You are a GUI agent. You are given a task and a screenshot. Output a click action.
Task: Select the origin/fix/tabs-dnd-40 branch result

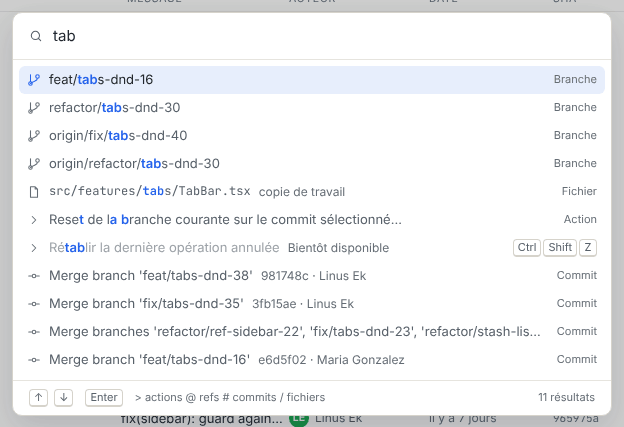click(x=312, y=136)
